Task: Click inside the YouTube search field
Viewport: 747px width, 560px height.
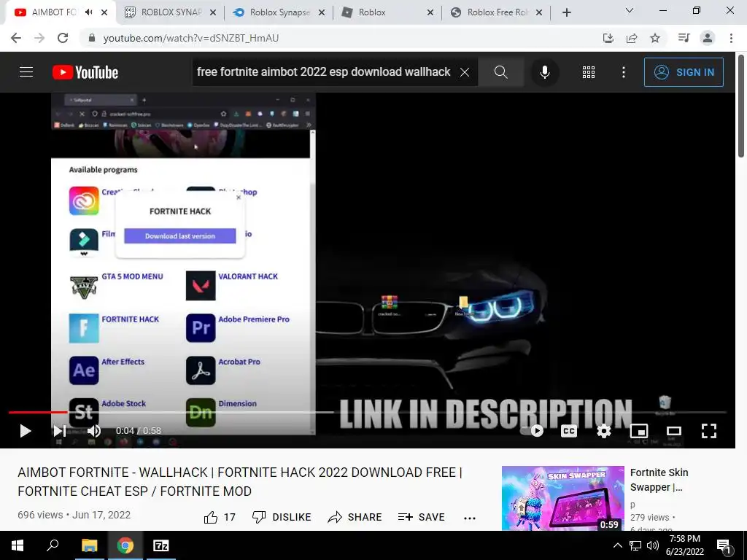Action: pos(324,72)
